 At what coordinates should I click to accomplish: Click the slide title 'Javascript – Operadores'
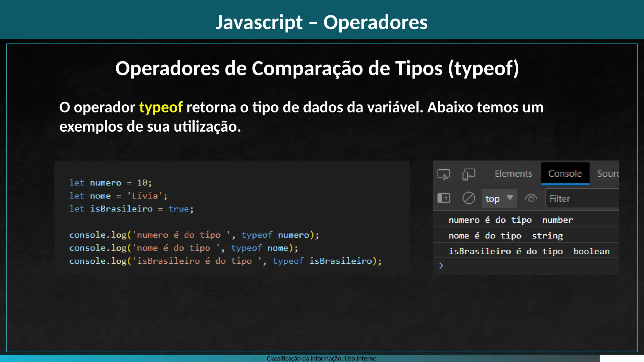pos(322,22)
